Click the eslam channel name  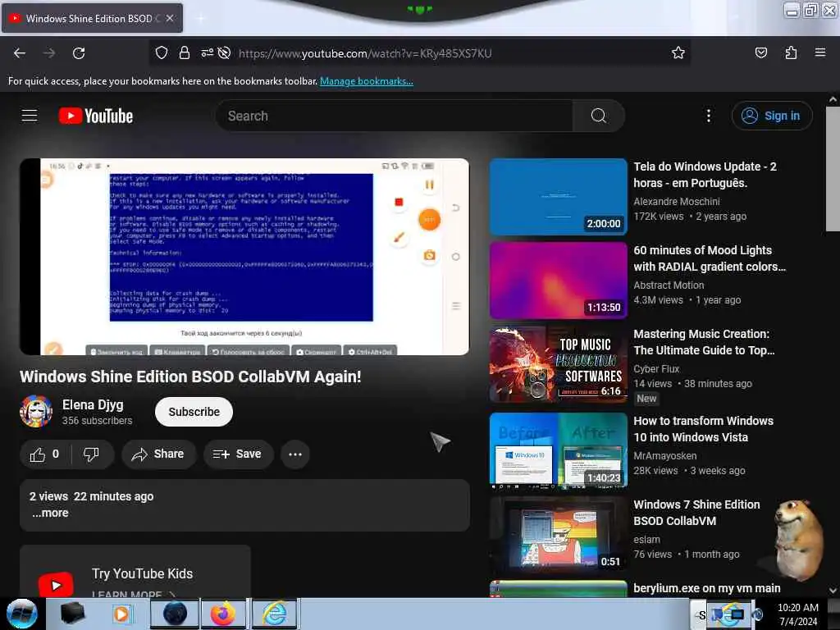tap(646, 540)
